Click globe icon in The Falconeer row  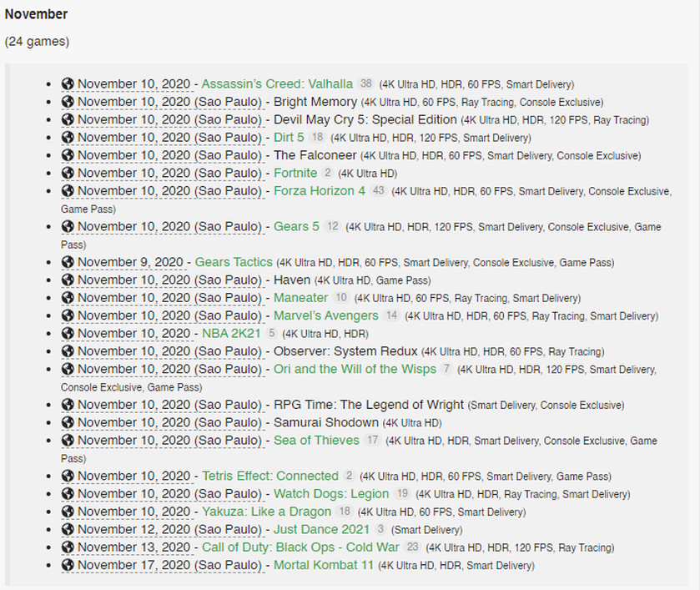(x=68, y=155)
